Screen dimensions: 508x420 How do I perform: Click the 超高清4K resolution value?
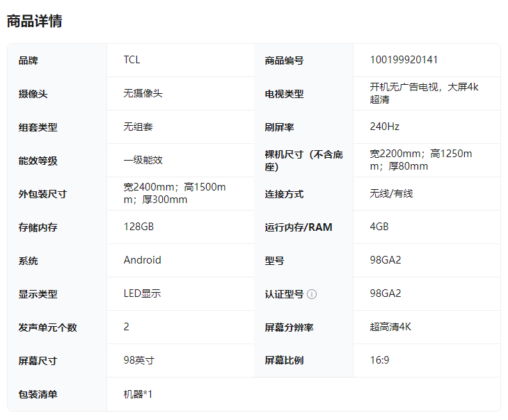pos(390,327)
